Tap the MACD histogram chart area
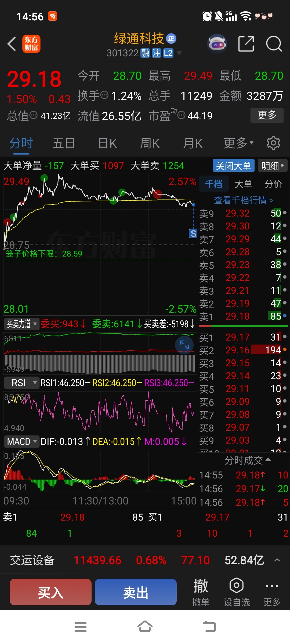The height and width of the screenshot is (644, 290). point(100,471)
